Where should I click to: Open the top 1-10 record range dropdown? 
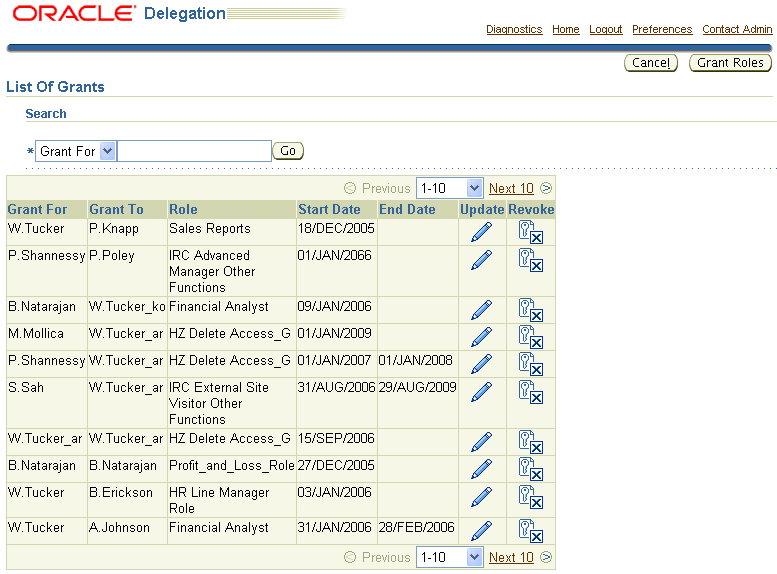pos(449,188)
